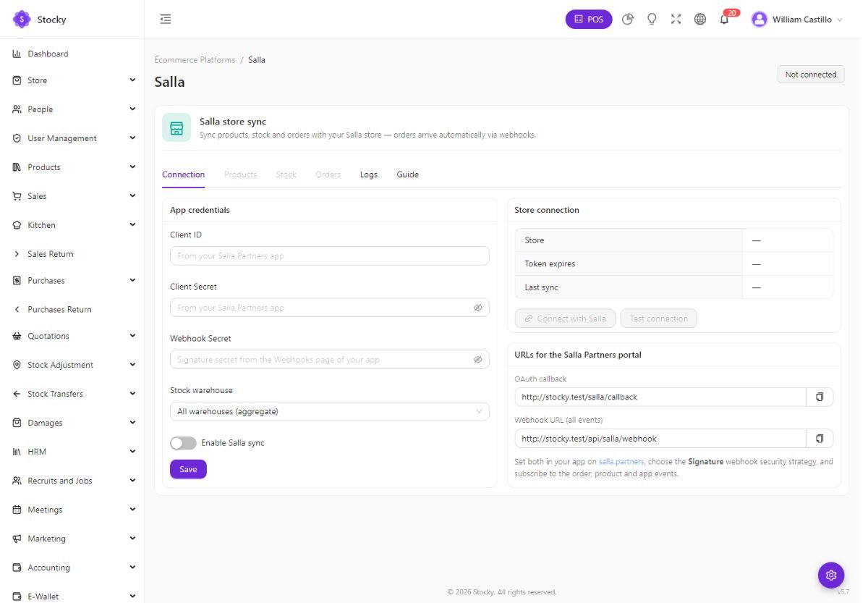
Task: Click the Save button
Action: pyautogui.click(x=188, y=469)
